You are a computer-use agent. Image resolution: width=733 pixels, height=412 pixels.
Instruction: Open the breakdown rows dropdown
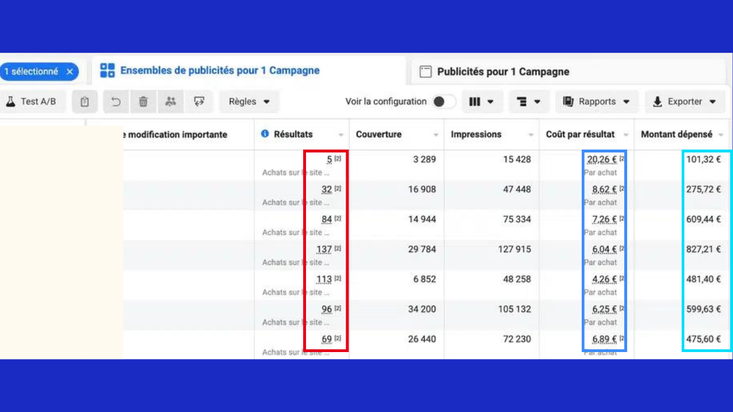528,101
